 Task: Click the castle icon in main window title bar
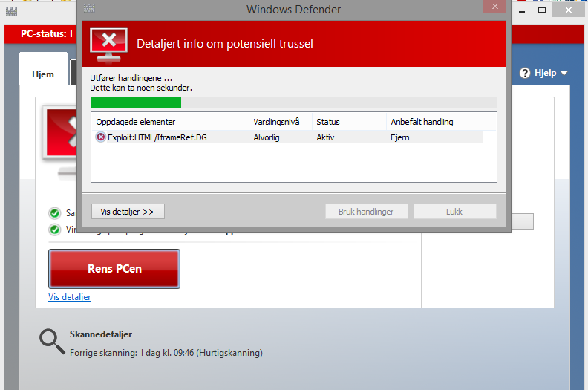tap(12, 12)
